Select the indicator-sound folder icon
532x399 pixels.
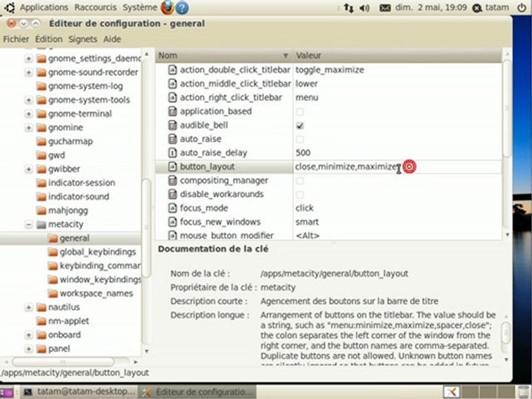(41, 196)
